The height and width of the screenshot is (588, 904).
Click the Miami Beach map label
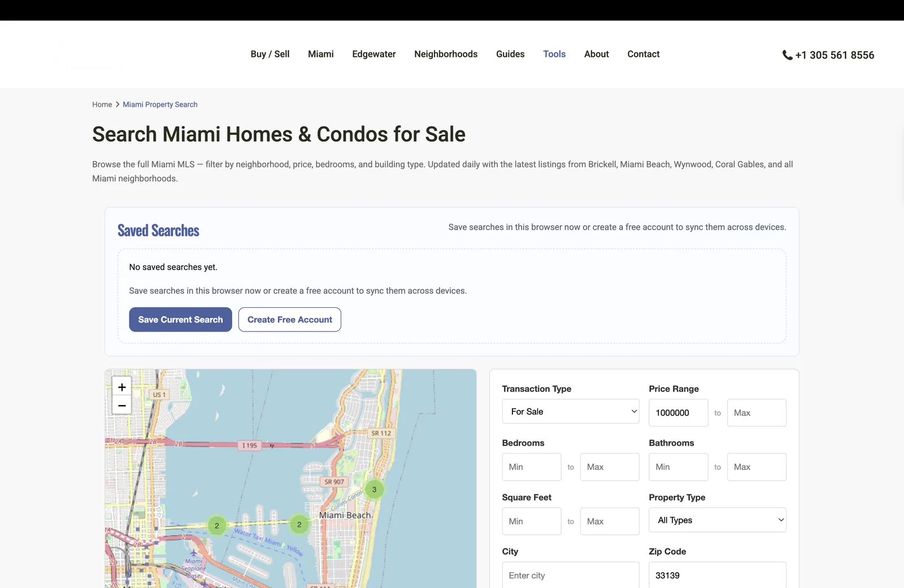(x=345, y=515)
